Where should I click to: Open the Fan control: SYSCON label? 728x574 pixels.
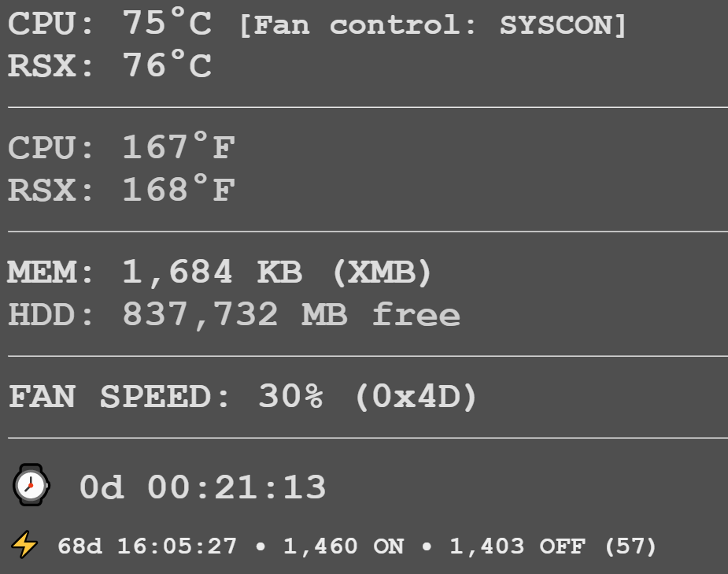433,24
